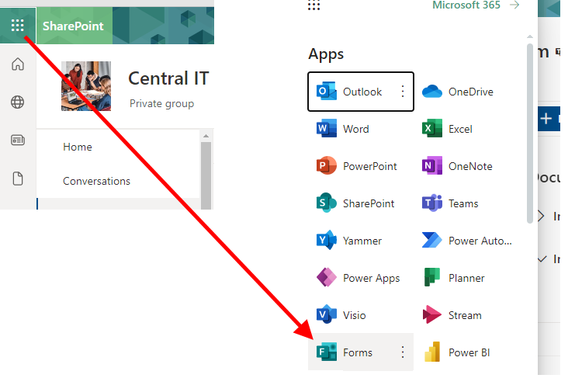This screenshot has height=392, width=582.
Task: Click the Private group label
Action: 161,103
